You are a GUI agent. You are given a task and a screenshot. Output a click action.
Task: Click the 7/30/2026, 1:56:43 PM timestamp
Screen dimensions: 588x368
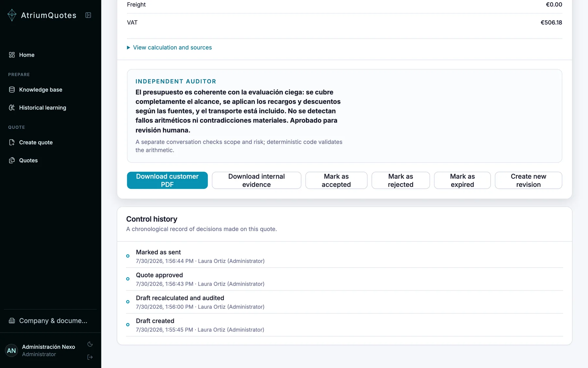[165, 284]
